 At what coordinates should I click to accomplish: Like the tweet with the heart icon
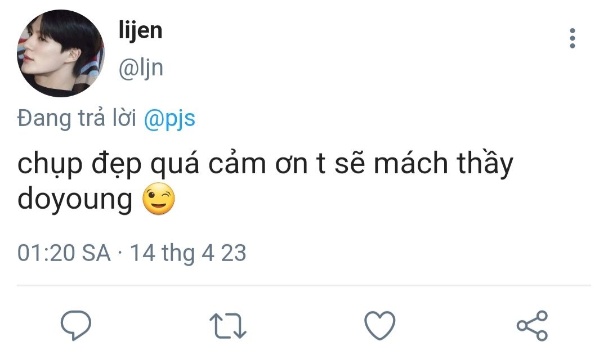(380, 325)
